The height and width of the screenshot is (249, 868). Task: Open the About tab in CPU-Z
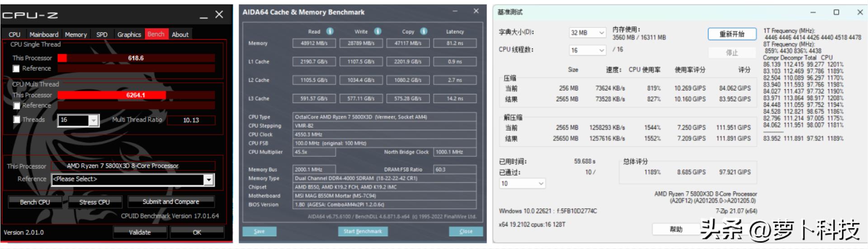(x=180, y=34)
